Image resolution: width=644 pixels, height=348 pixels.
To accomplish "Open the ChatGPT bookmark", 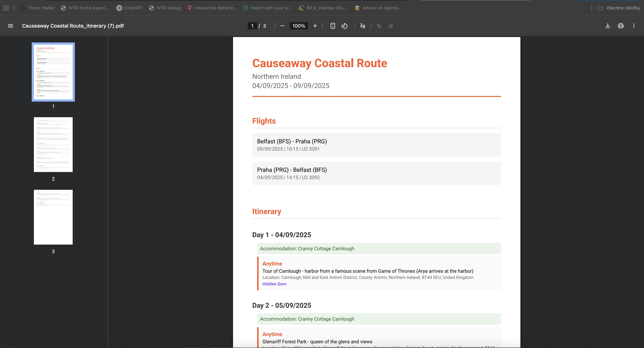I will (x=129, y=8).
